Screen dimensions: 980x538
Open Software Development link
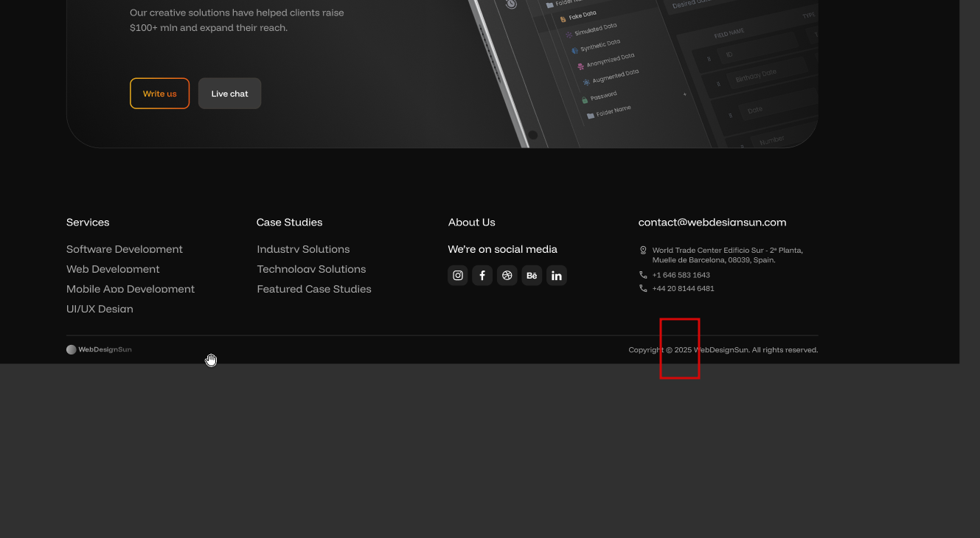125,249
